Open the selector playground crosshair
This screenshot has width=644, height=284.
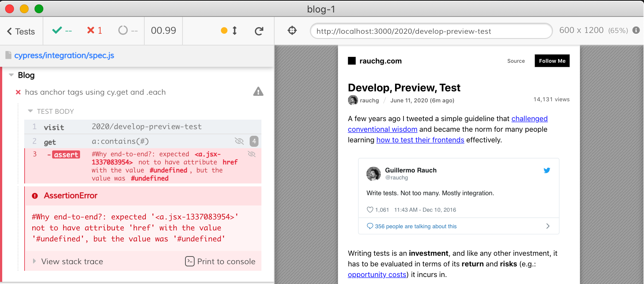coord(292,30)
